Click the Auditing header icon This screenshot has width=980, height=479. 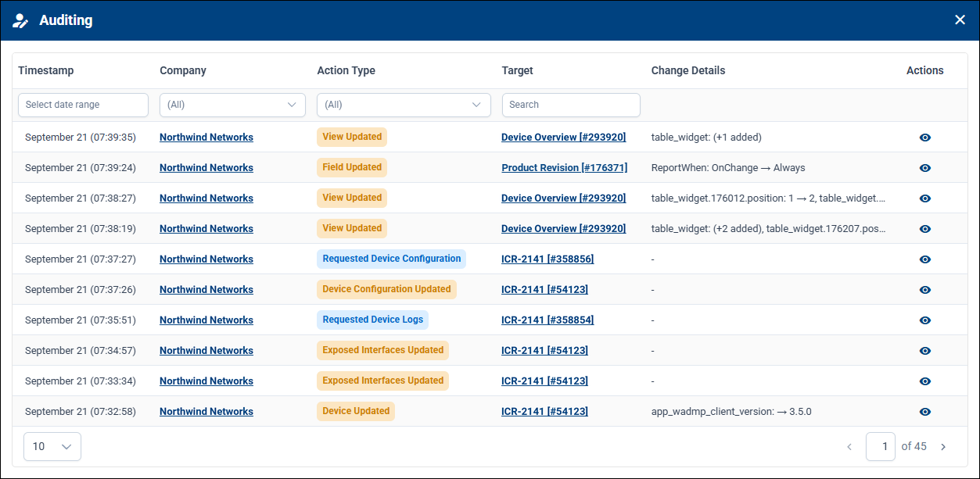(20, 20)
